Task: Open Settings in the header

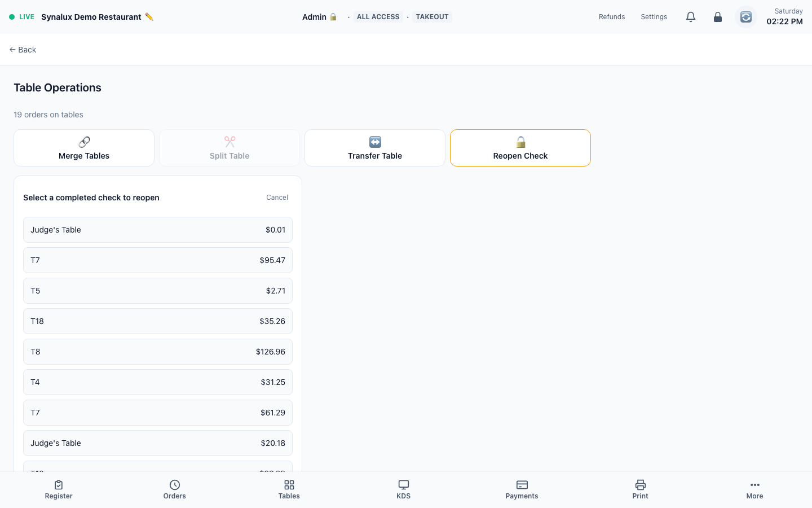Action: click(x=654, y=17)
